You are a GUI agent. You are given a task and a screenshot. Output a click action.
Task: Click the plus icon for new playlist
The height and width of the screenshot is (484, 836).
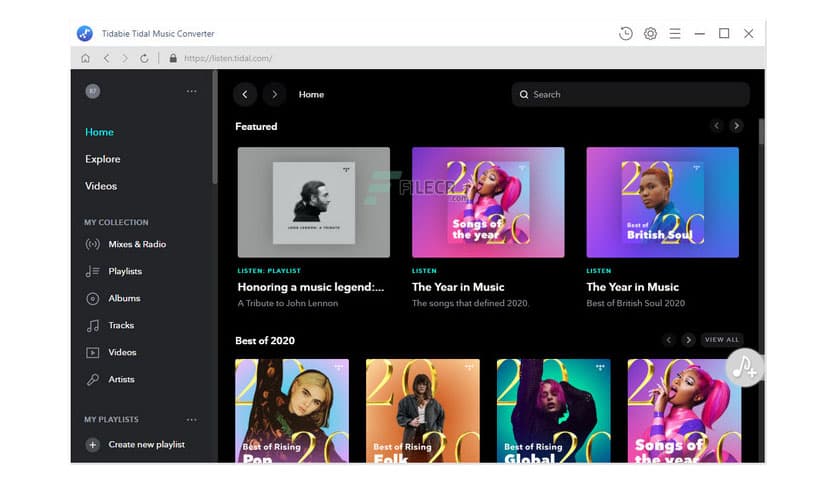(x=93, y=445)
